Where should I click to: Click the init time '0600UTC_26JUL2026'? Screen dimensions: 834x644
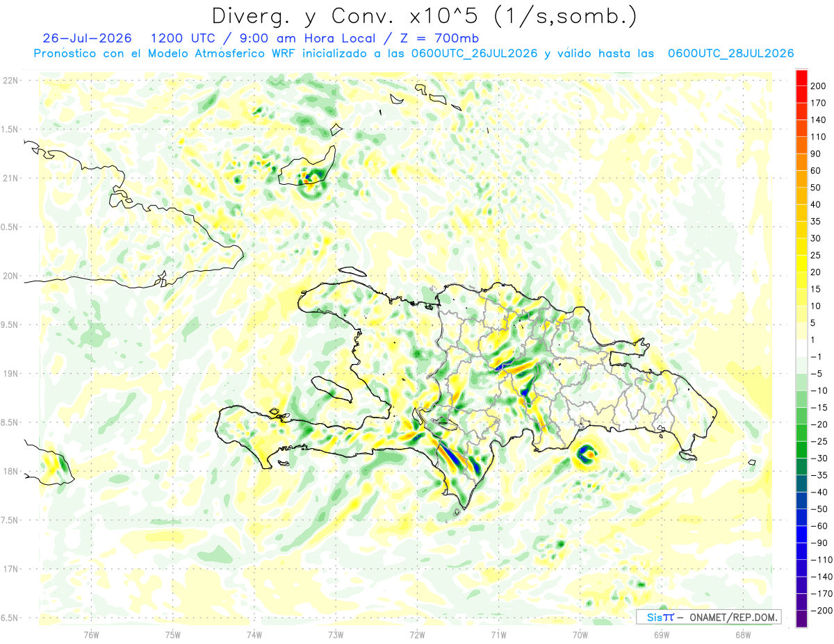(474, 53)
